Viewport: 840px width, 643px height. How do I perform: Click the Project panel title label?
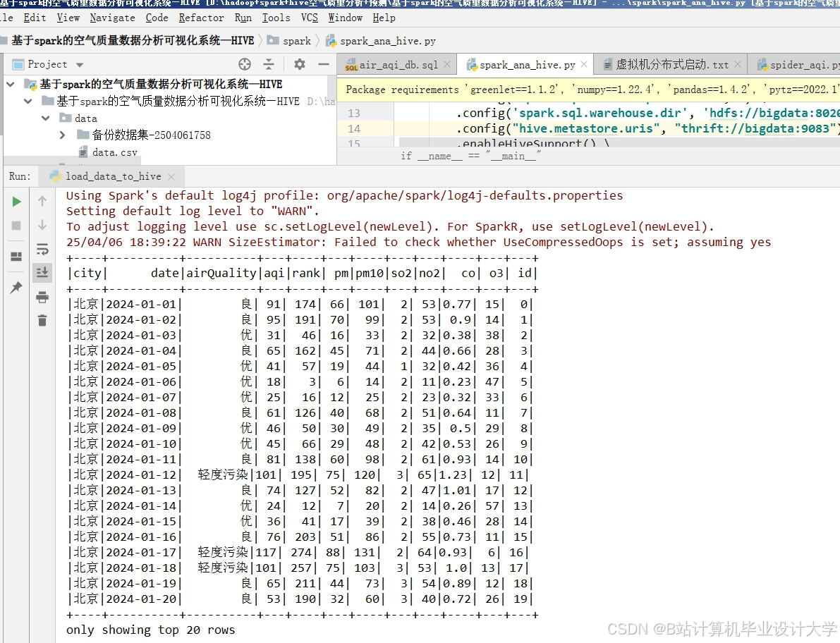(47, 64)
